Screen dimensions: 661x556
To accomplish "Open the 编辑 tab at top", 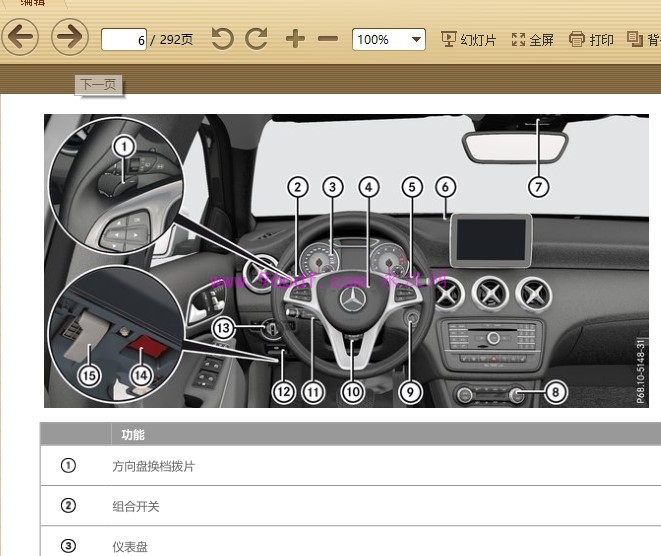I will coord(32,3).
